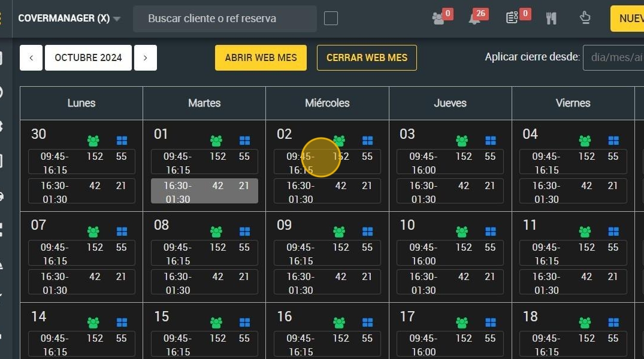Viewport: 644px width, 359px height.
Task: Click the green people icon on day 10
Action: [x=462, y=232]
